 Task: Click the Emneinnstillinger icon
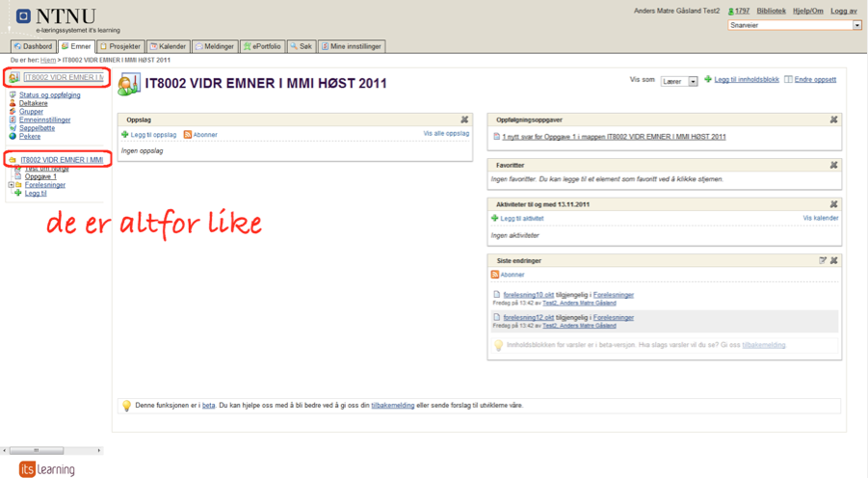click(13, 119)
